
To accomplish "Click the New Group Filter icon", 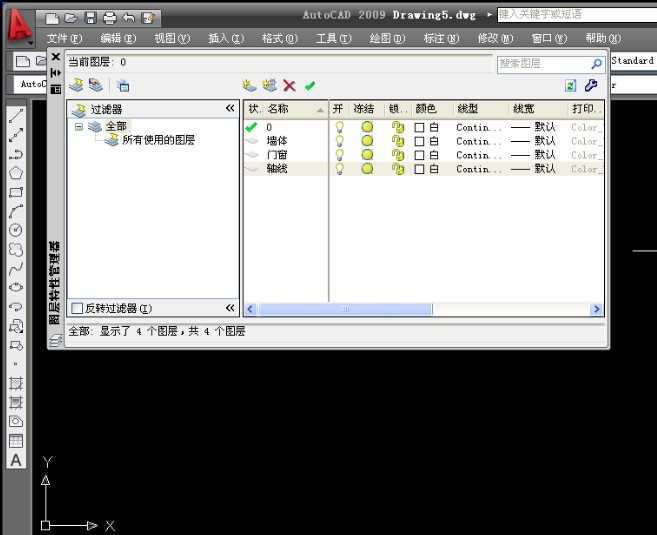I will click(x=96, y=85).
